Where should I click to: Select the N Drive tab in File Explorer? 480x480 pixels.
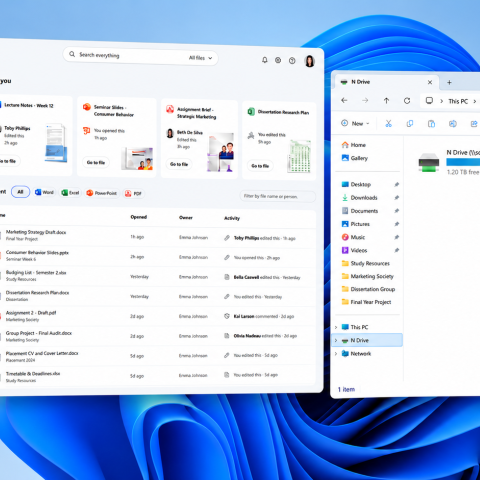[x=387, y=82]
